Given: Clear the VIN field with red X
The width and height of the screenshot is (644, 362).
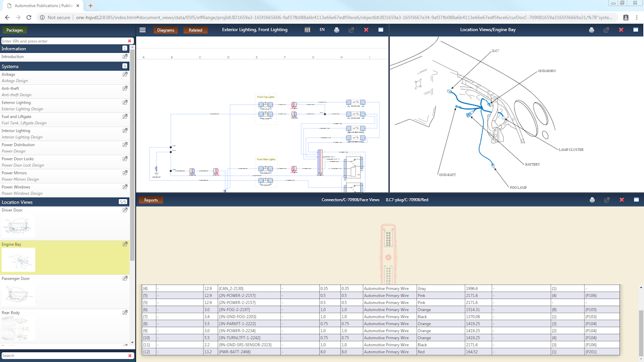Looking at the screenshot, I should click(130, 41).
